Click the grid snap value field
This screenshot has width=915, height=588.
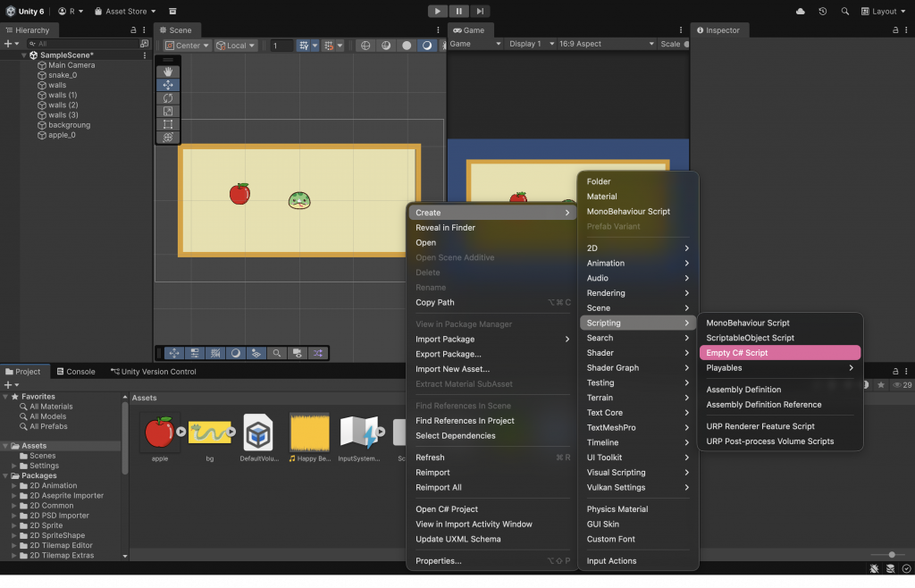pyautogui.click(x=281, y=46)
